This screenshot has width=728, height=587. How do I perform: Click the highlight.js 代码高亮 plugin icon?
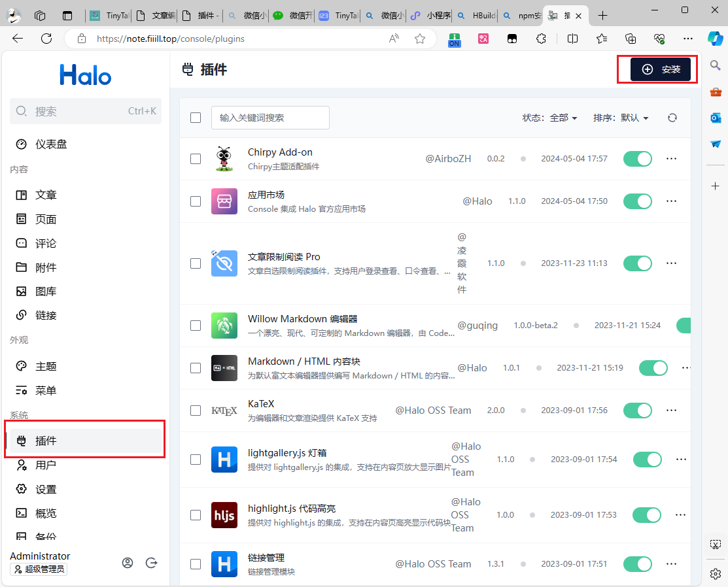(224, 515)
